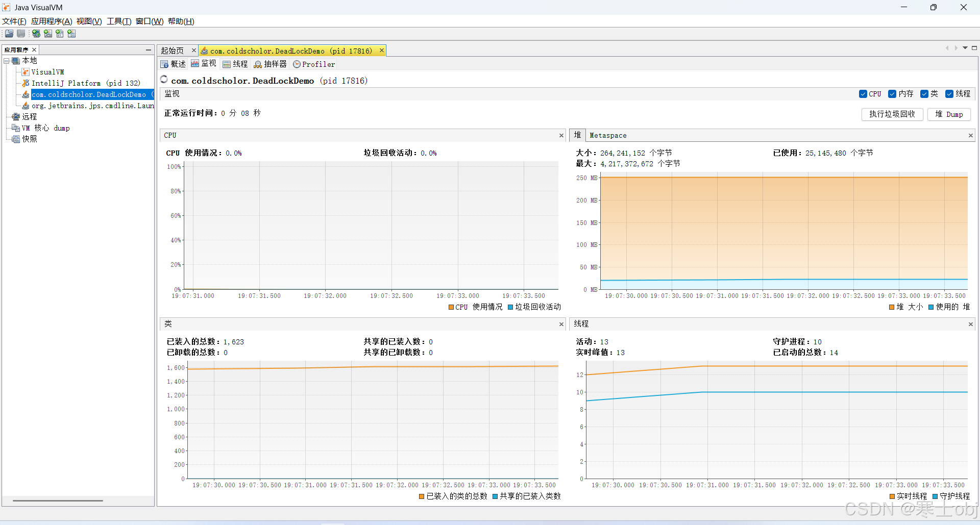Click the computer icon beside 本地

coord(16,61)
